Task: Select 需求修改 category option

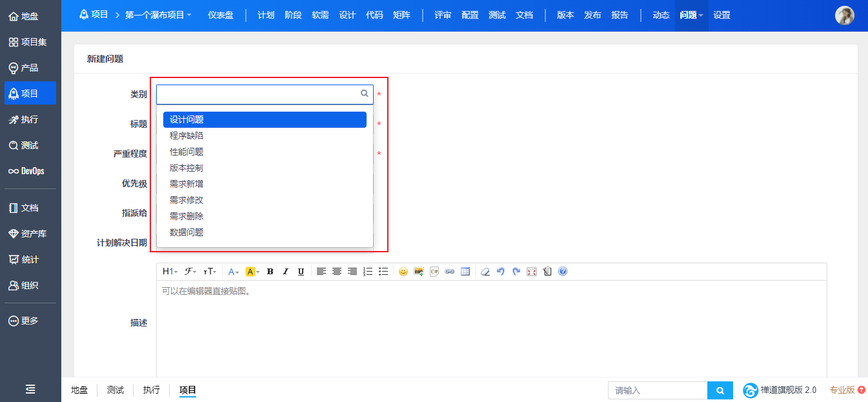Action: point(265,200)
